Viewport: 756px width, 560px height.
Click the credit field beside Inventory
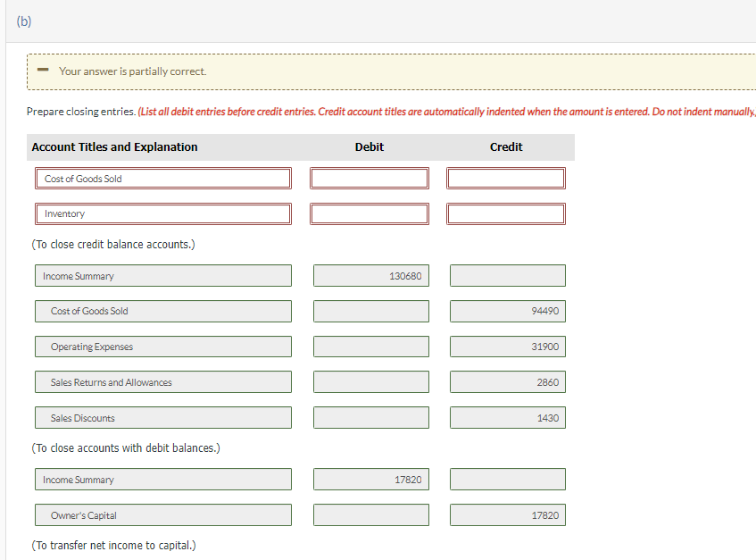click(505, 213)
